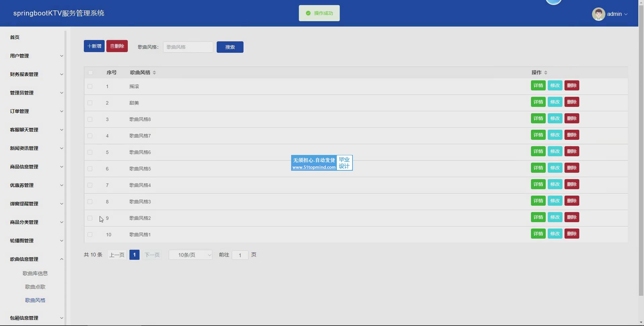Viewport: 644px width, 326px height.
Task: Tick the select-all checkbox in table header
Action: pyautogui.click(x=90, y=72)
